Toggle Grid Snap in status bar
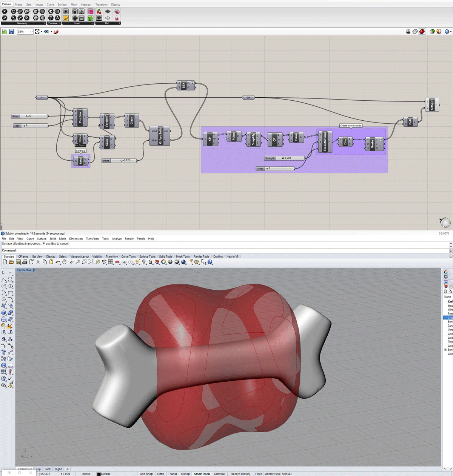Image resolution: width=453 pixels, height=476 pixels. (x=146, y=474)
